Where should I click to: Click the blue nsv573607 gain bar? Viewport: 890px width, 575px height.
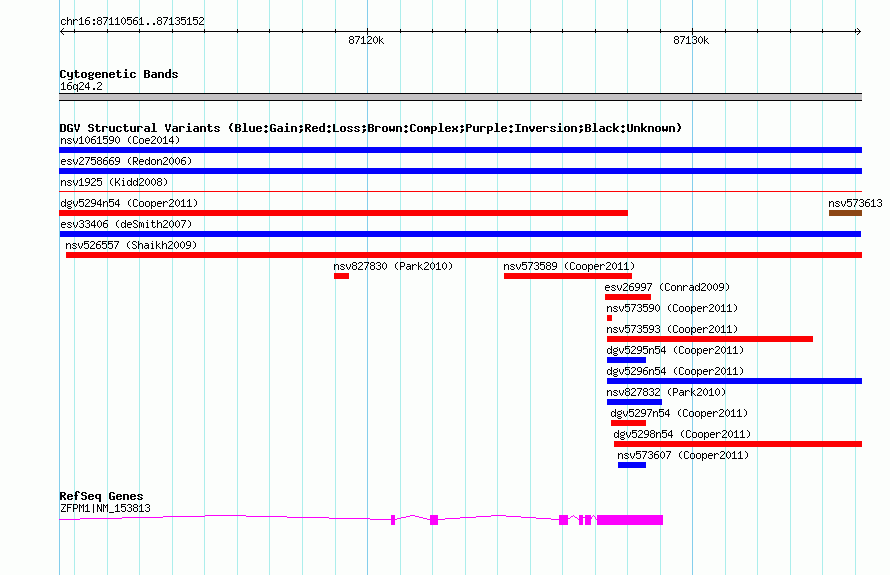tap(632, 465)
